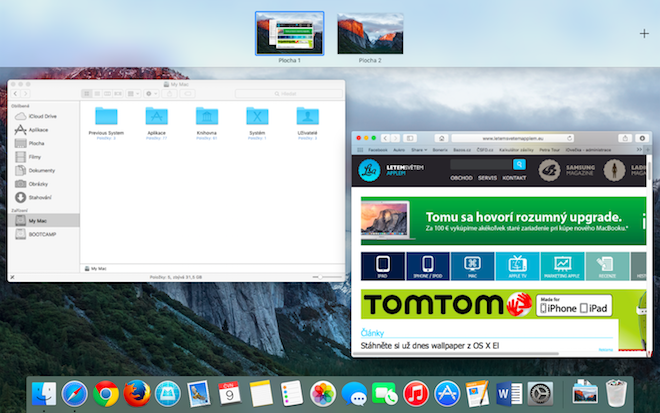
Task: Switch to Plocha 2 desktop thumbnail
Action: (370, 33)
